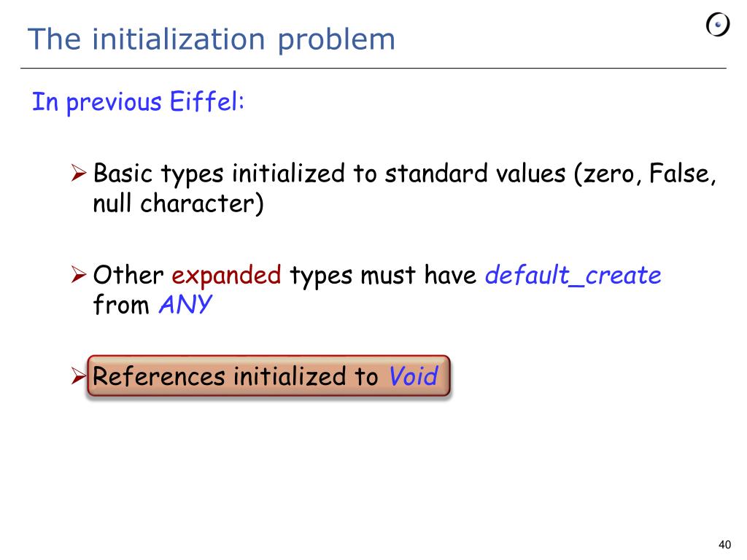Click the red word expanded
The width and height of the screenshot is (747, 560).
pos(226,276)
